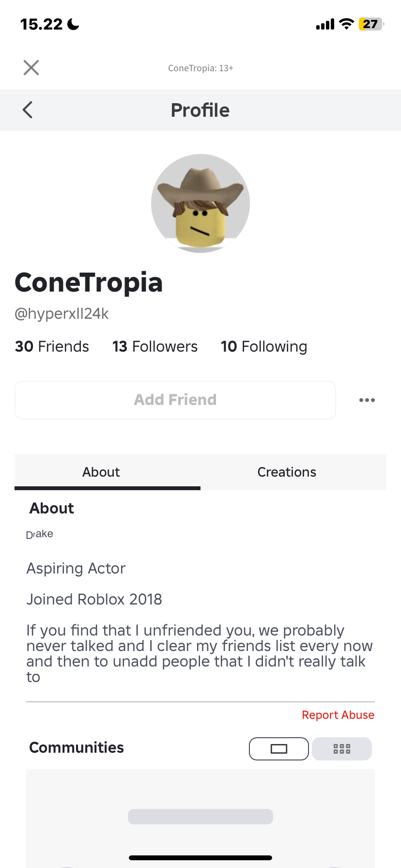Switch to the Creations tab
This screenshot has width=401, height=868.
click(x=287, y=472)
